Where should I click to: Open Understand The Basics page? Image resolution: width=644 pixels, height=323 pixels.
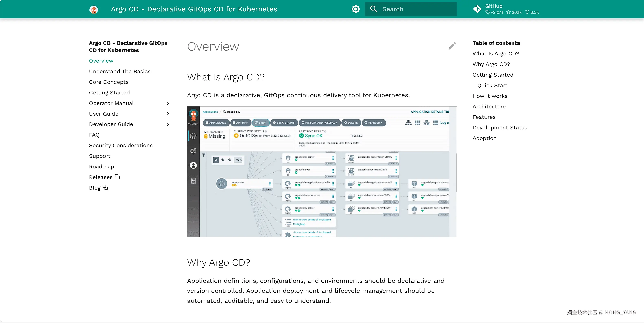[x=120, y=71]
